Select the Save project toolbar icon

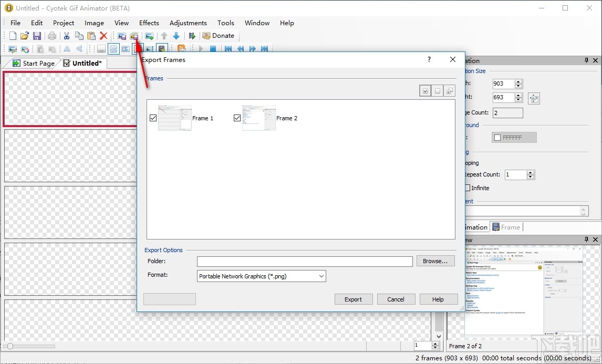37,35
